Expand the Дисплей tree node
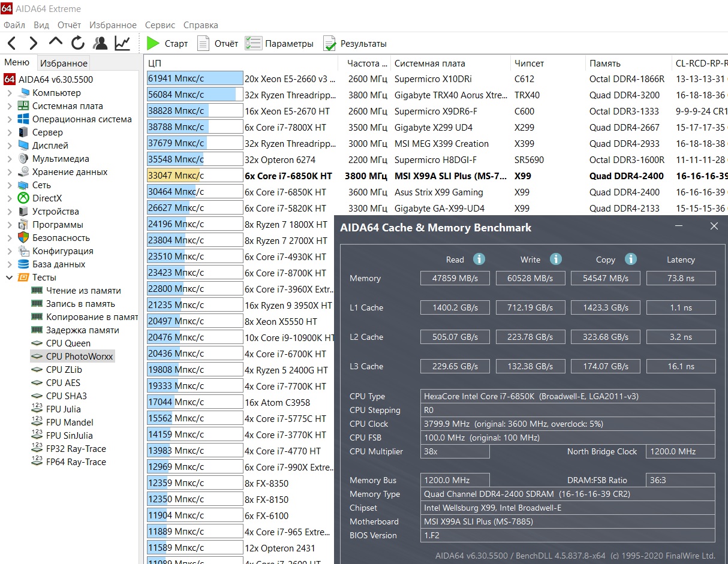Image resolution: width=728 pixels, height=564 pixels. point(10,146)
